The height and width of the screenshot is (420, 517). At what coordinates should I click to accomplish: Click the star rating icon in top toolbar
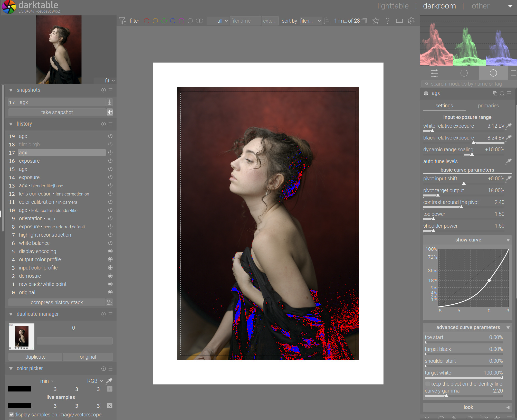[x=376, y=21]
